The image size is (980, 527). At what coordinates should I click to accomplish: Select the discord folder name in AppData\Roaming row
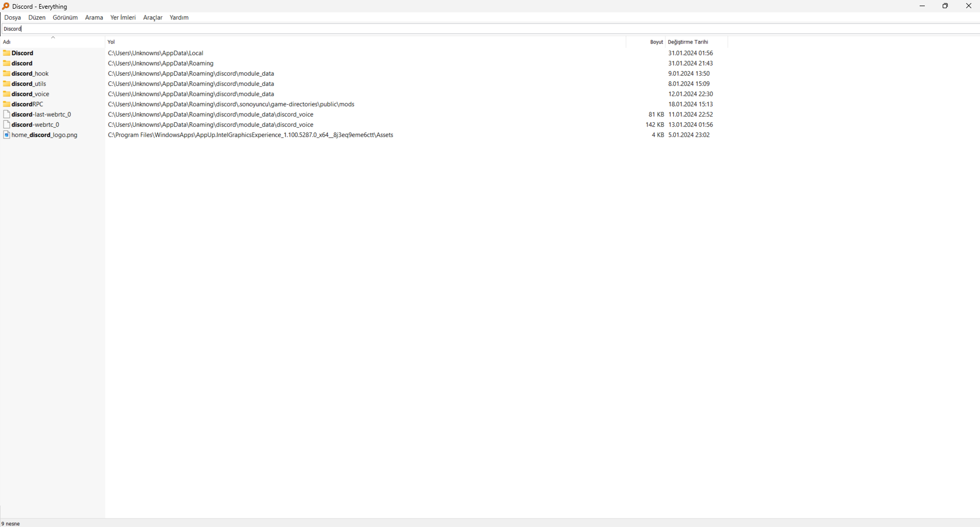(x=22, y=63)
